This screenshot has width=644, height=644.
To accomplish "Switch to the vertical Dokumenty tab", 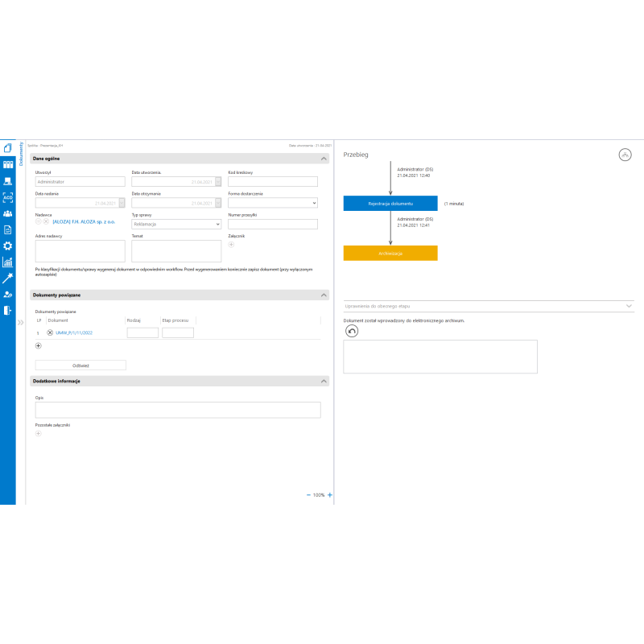I will click(x=21, y=153).
